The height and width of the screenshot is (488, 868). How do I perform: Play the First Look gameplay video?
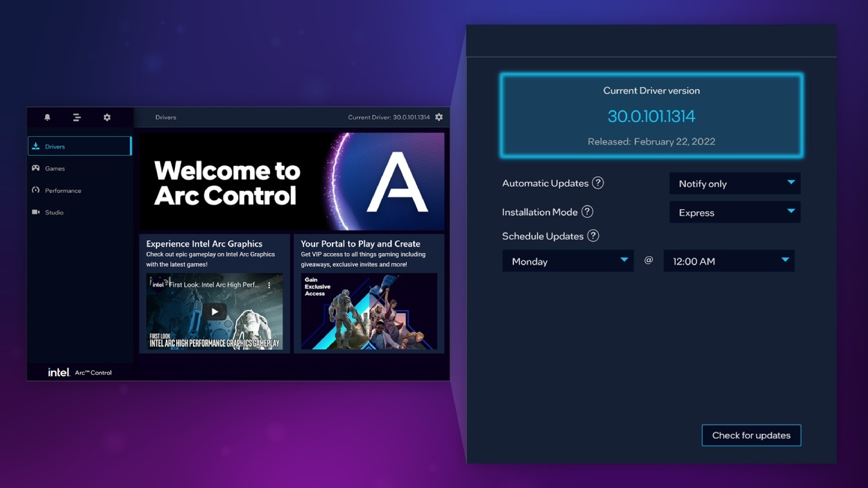tap(214, 312)
